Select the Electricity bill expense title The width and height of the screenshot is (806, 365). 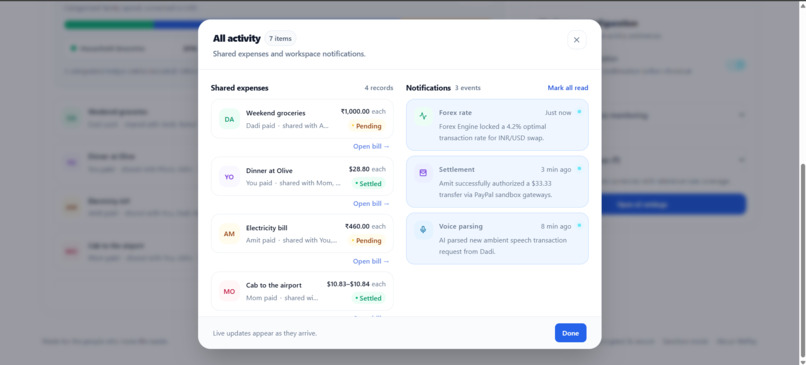click(x=267, y=228)
